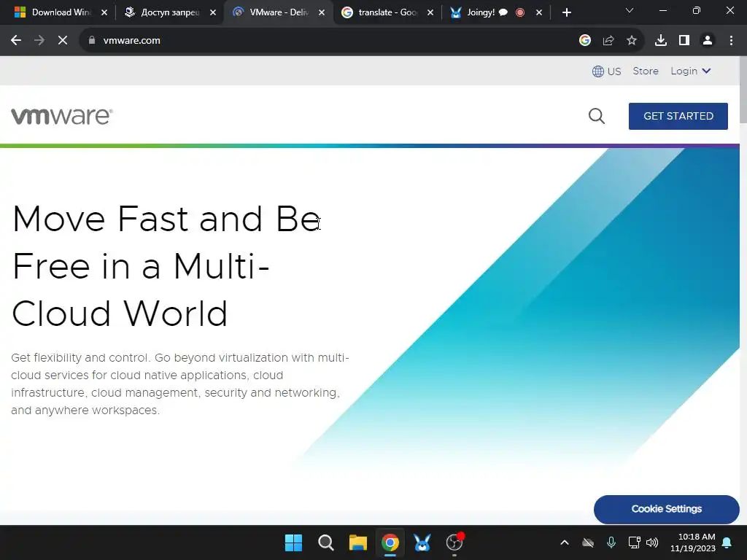
Task: Close the VMware tab
Action: pyautogui.click(x=322, y=13)
